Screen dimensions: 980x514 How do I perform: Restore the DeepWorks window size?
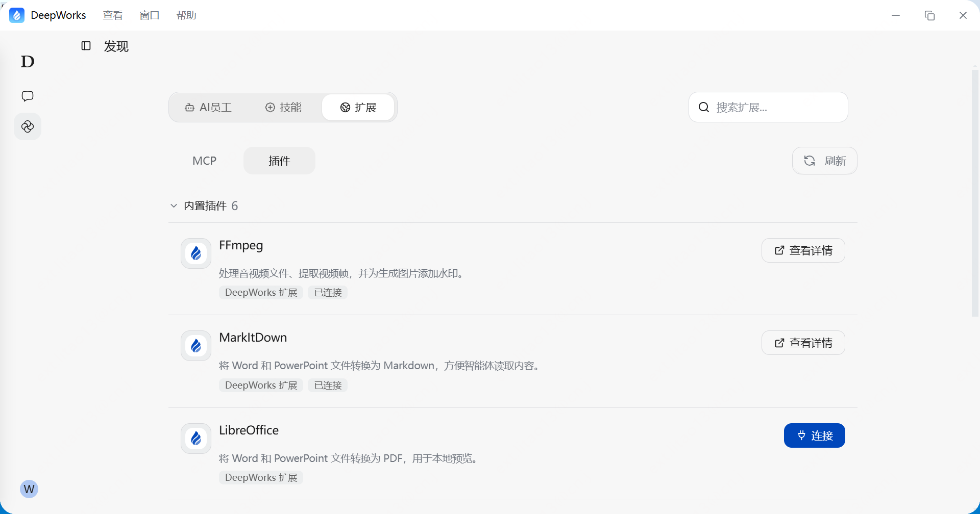(x=929, y=15)
